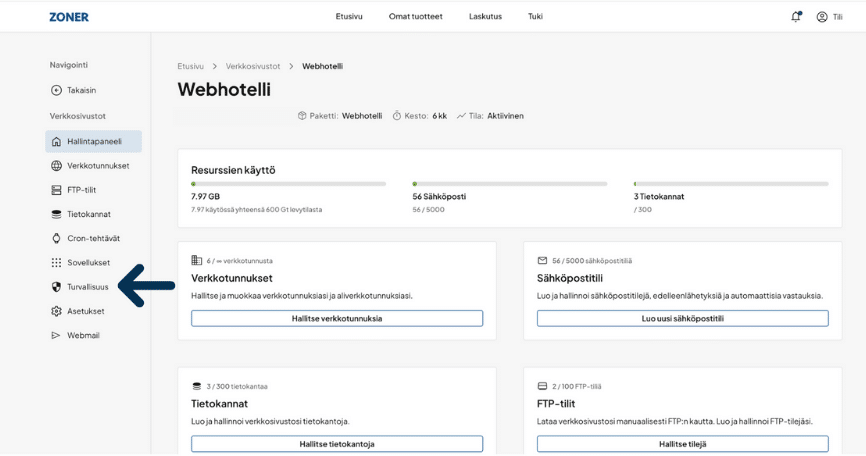Open the Etusivu top menu item
The width and height of the screenshot is (866, 456).
point(349,17)
